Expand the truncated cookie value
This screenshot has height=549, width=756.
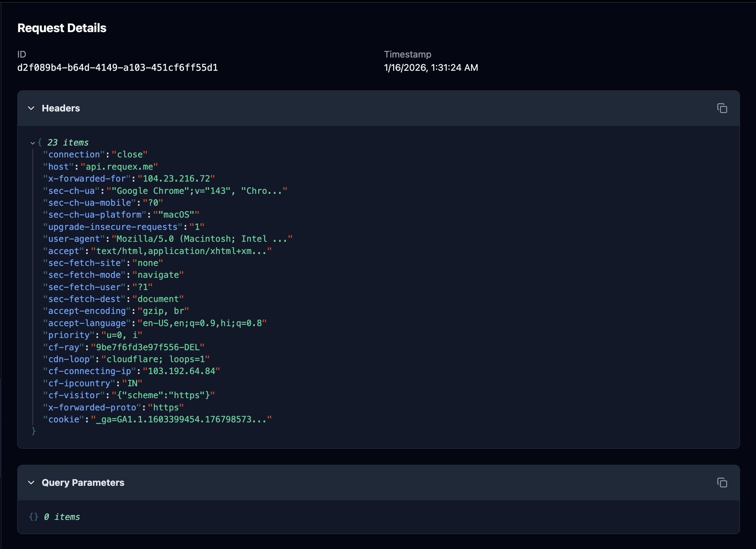tap(181, 419)
